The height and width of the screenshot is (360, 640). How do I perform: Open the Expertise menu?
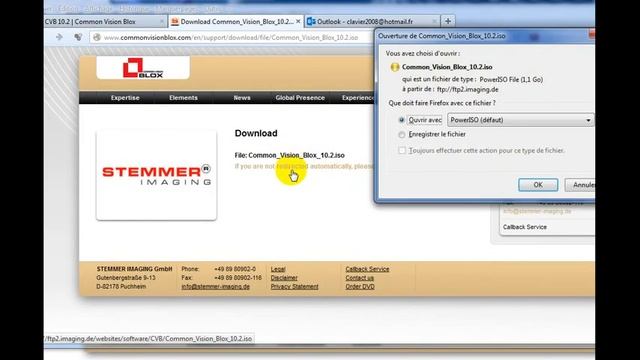tap(125, 98)
